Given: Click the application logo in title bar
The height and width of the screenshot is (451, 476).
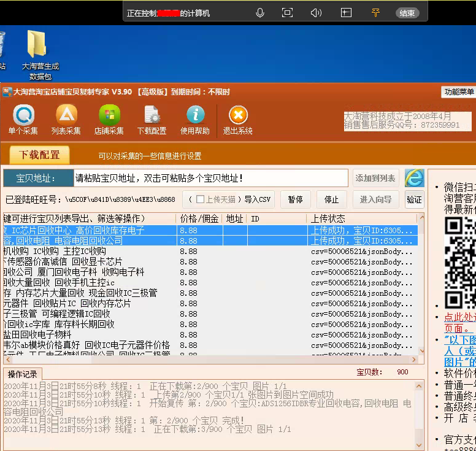Looking at the screenshot, I should pyautogui.click(x=7, y=91).
